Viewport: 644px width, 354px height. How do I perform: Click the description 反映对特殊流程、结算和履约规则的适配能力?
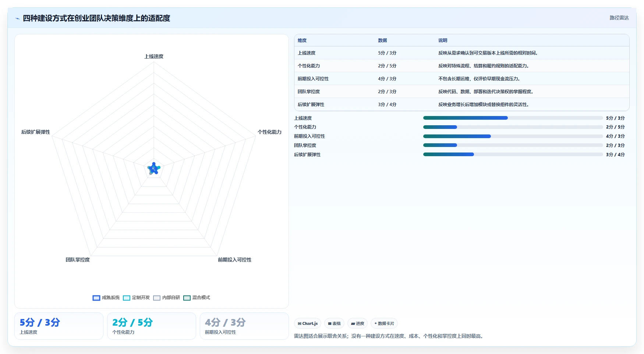[484, 66]
